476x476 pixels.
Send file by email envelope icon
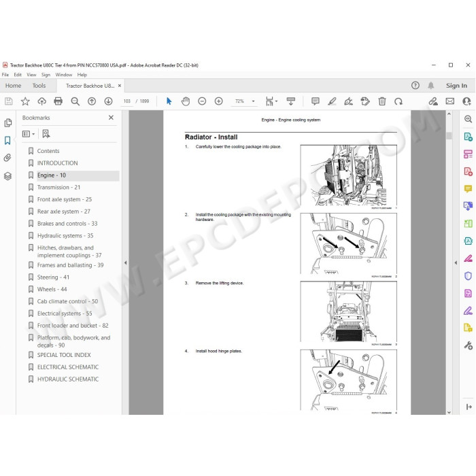[450, 101]
